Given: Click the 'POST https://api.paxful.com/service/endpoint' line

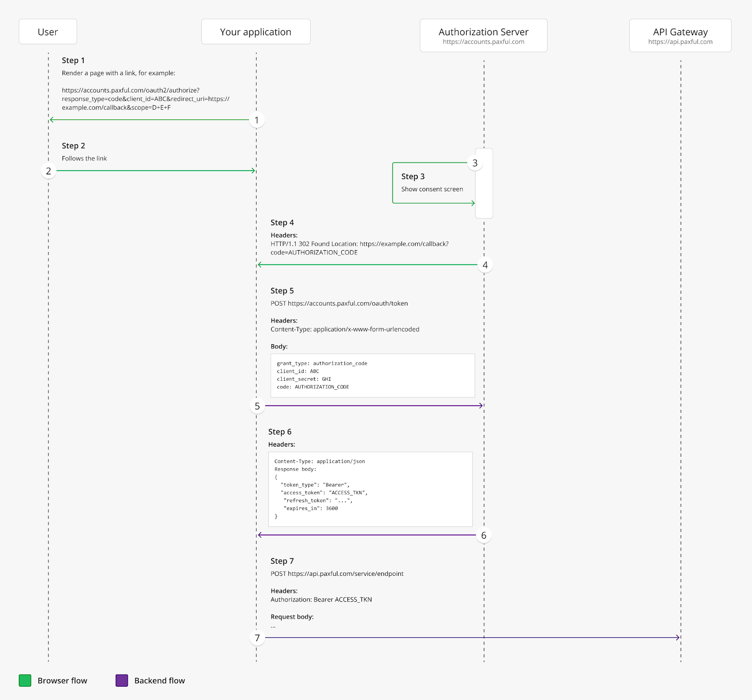Looking at the screenshot, I should [337, 574].
